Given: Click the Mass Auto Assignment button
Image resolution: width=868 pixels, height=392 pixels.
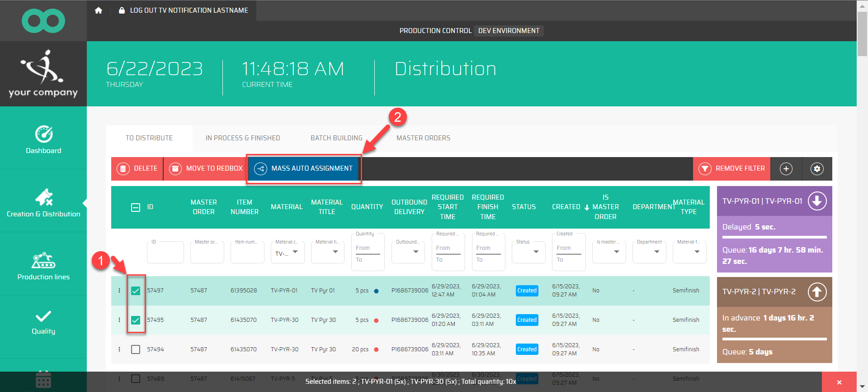Looking at the screenshot, I should click(304, 168).
